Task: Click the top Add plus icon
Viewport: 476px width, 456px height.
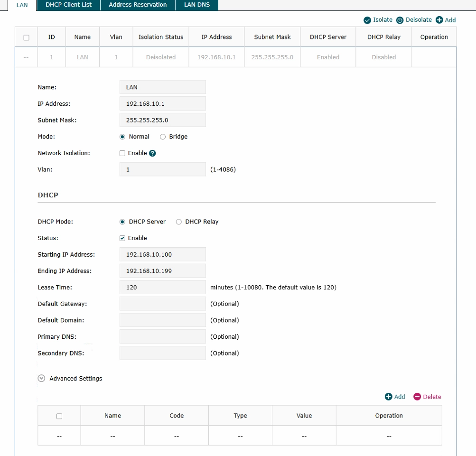Action: coord(439,20)
